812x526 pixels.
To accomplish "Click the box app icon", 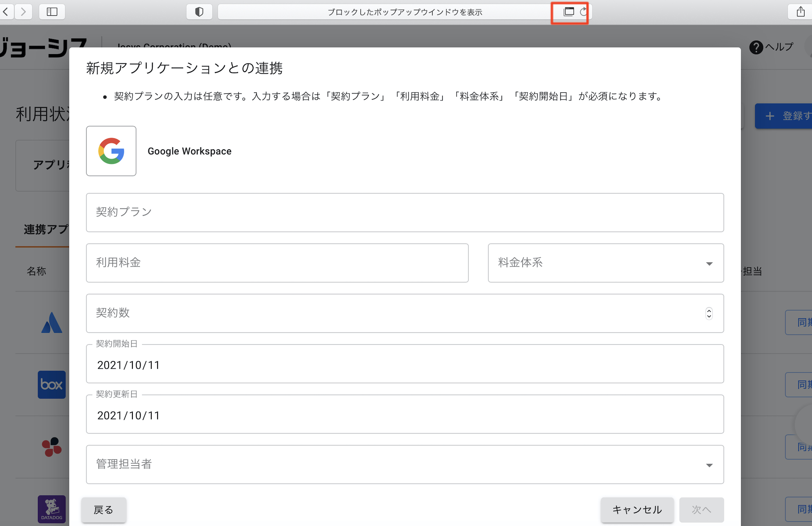I will click(52, 385).
